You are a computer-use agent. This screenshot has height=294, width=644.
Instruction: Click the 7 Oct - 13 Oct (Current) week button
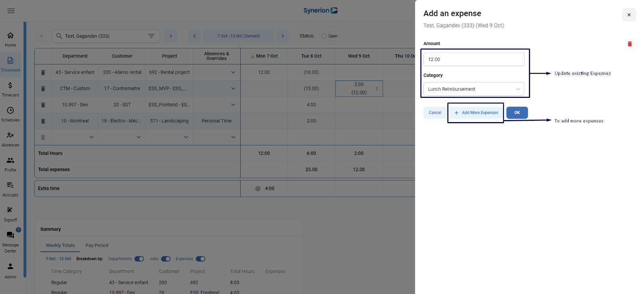tap(239, 36)
